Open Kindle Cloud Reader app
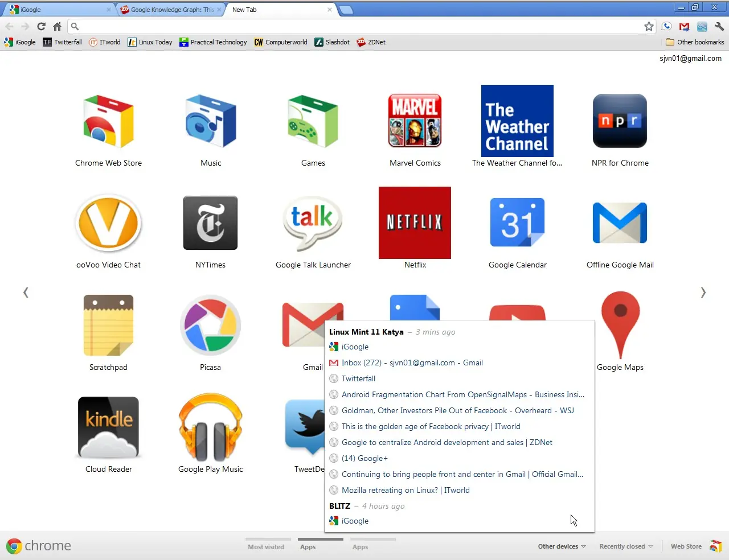This screenshot has width=729, height=560. tap(108, 427)
